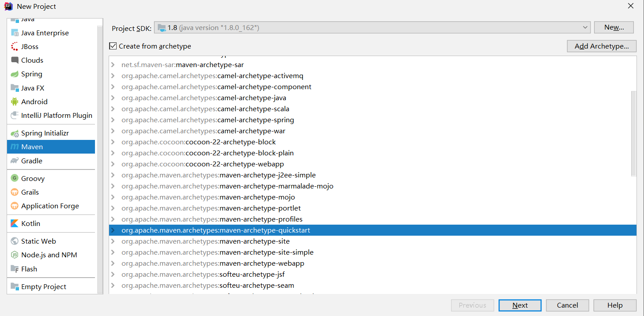Select maven-archetype-marmalade-mojo archetype

(x=373, y=186)
